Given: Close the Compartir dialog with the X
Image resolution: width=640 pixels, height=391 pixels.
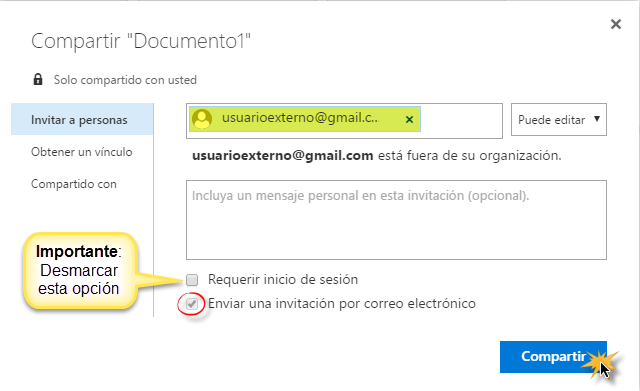Looking at the screenshot, I should (x=616, y=24).
